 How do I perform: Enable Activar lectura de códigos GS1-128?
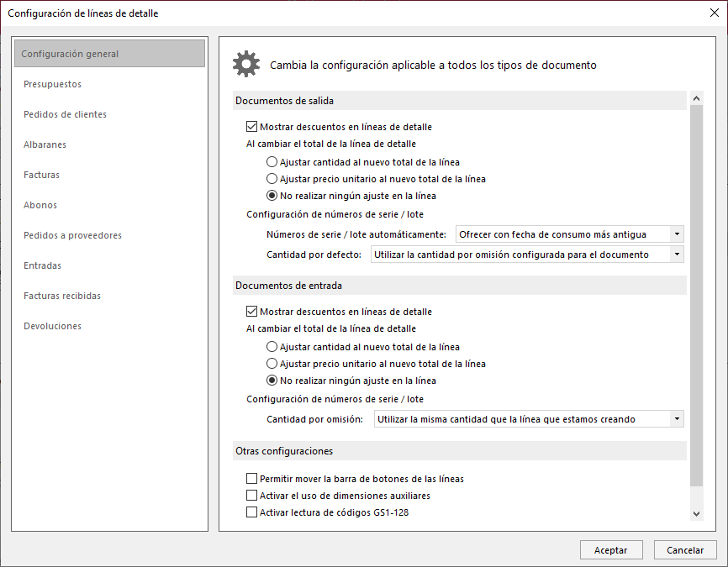251,512
